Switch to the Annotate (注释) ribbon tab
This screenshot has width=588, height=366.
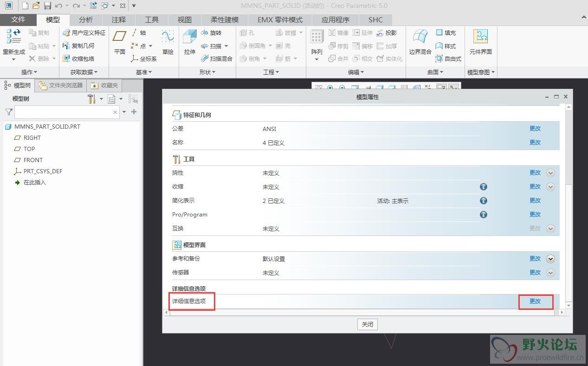119,20
